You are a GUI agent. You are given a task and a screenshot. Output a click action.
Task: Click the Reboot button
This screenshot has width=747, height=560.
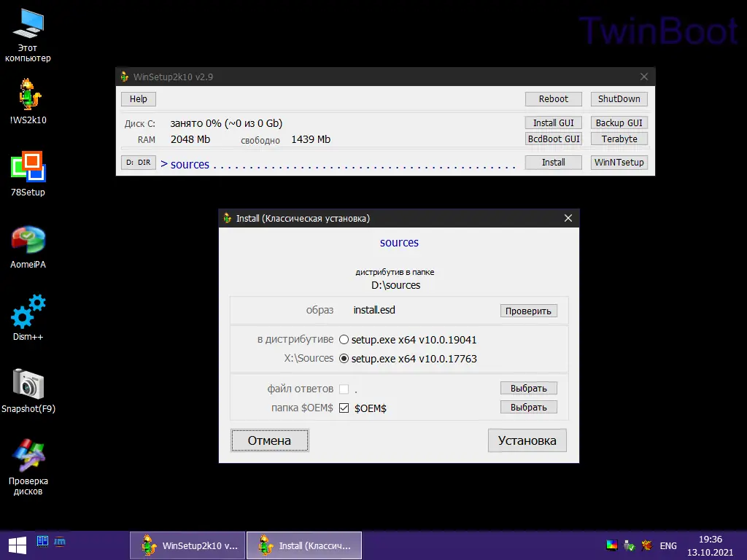point(553,98)
